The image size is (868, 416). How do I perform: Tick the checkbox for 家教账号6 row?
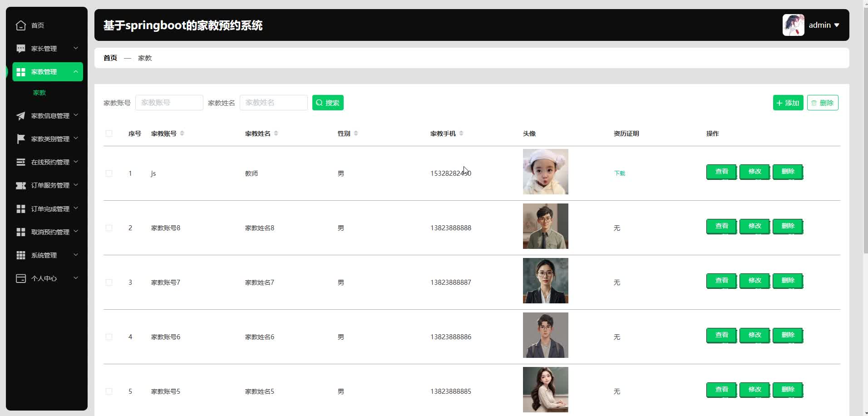[x=109, y=337]
